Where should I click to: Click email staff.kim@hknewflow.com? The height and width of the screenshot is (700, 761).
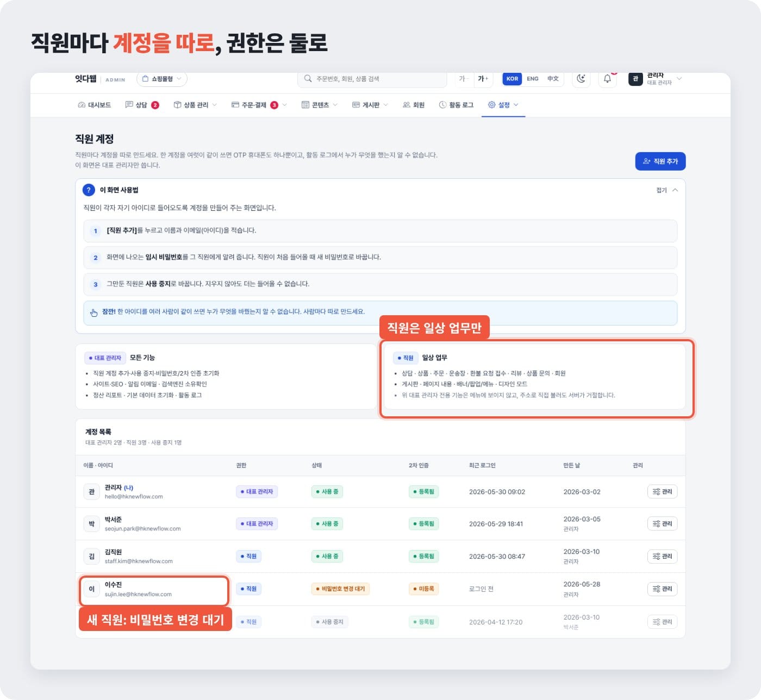tap(139, 561)
